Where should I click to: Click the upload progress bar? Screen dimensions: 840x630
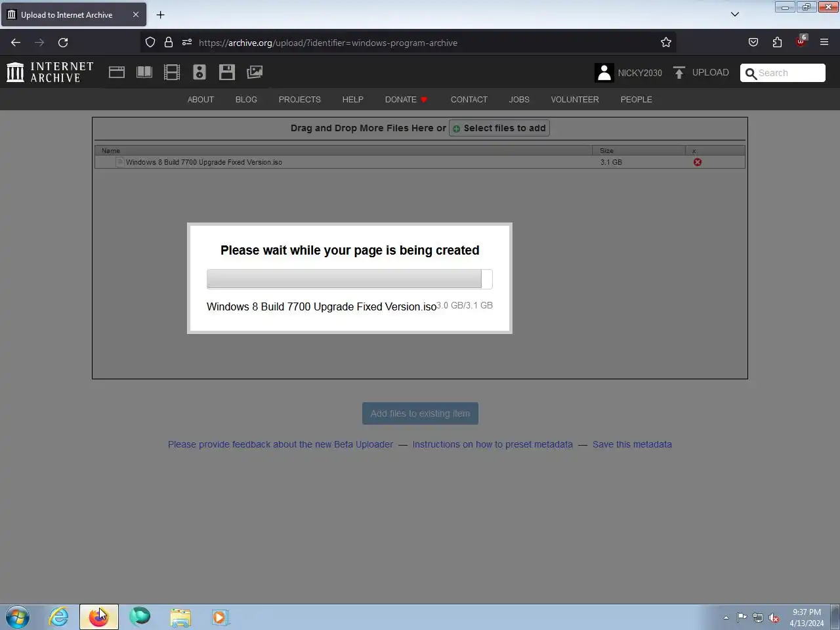pyautogui.click(x=349, y=279)
